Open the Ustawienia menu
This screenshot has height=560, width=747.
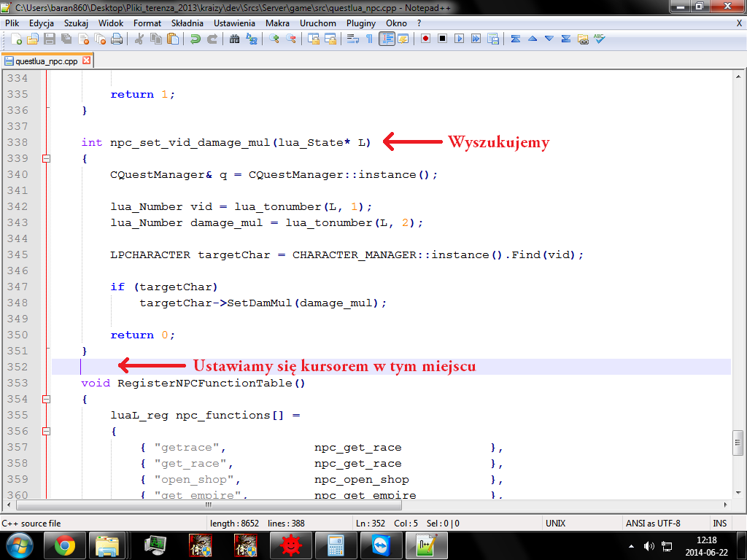(234, 23)
